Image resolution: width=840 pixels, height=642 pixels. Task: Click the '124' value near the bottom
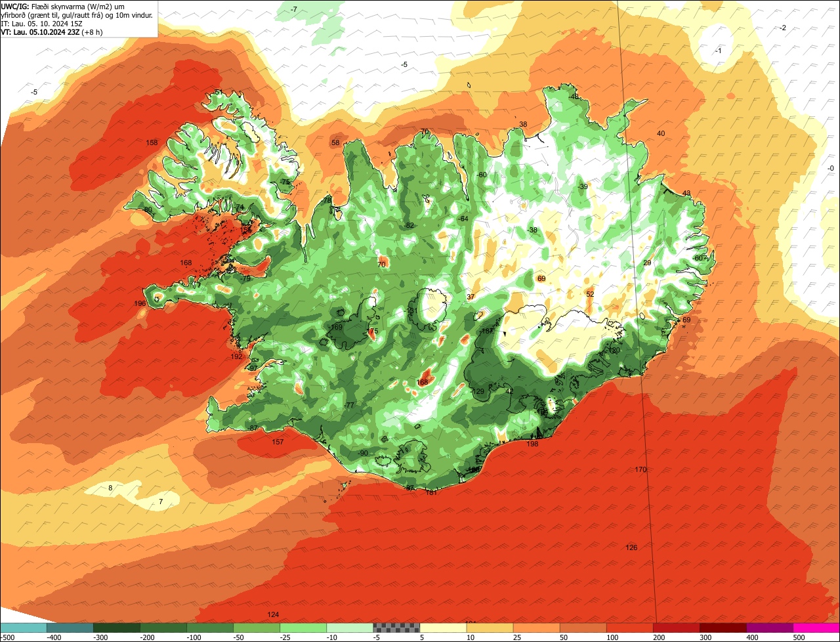pos(274,614)
